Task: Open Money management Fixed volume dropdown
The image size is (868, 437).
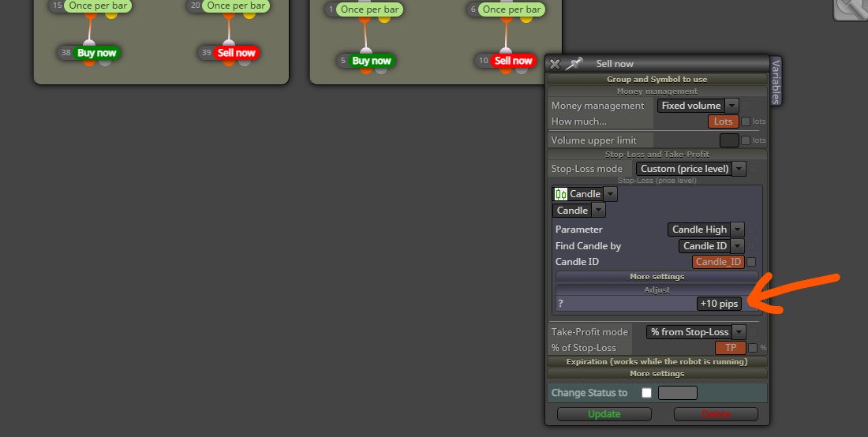Action: click(698, 106)
